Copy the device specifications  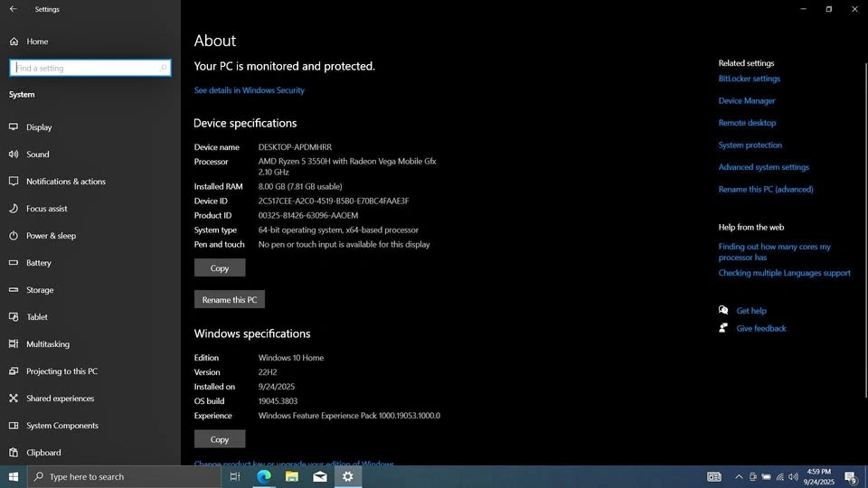pyautogui.click(x=220, y=268)
